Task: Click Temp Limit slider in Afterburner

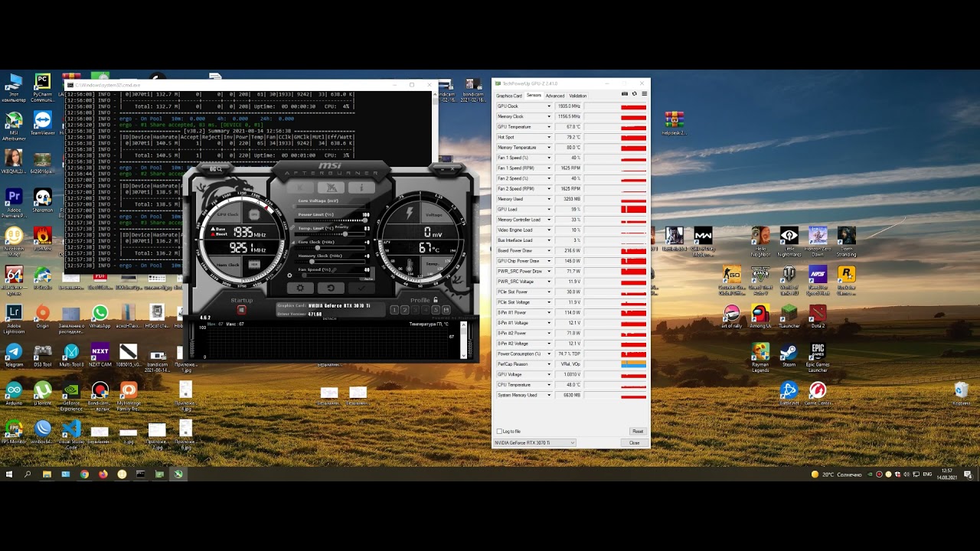Action: [330, 234]
